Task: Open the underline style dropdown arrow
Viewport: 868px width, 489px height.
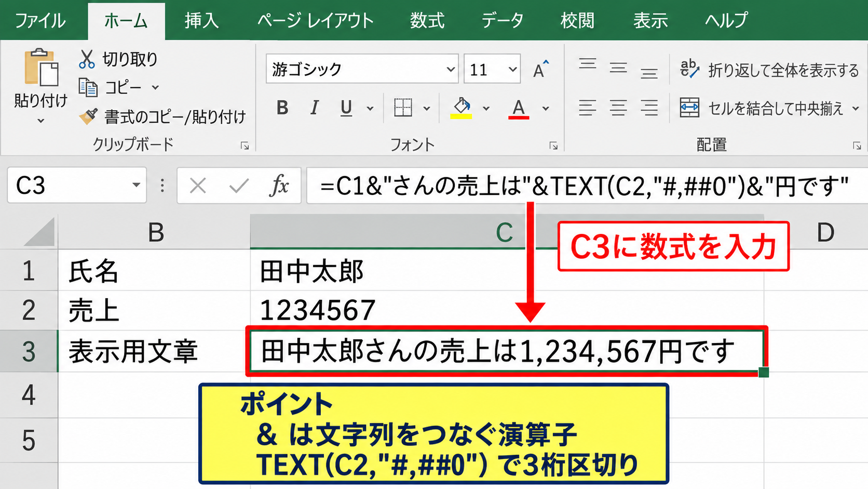Action: (370, 109)
